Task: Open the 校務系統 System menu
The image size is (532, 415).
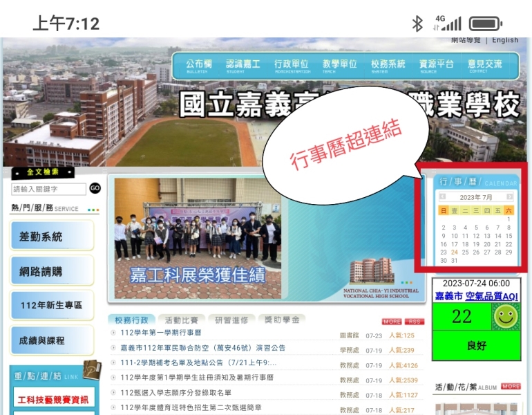Action: [x=388, y=66]
